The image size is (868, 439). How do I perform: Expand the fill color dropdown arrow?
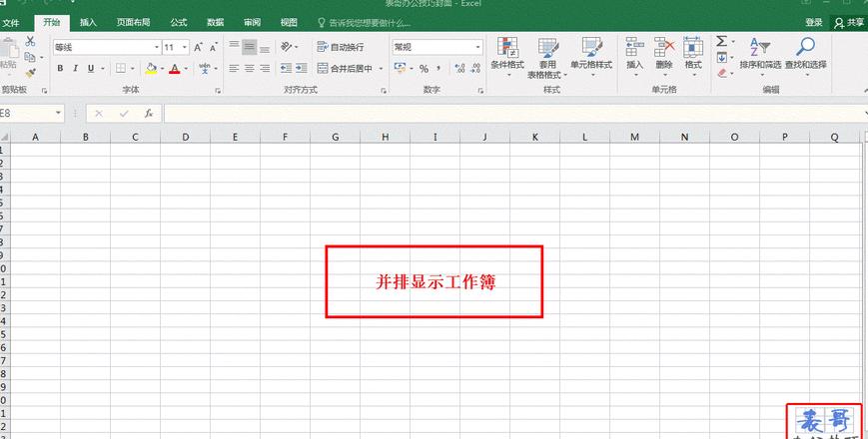point(162,69)
